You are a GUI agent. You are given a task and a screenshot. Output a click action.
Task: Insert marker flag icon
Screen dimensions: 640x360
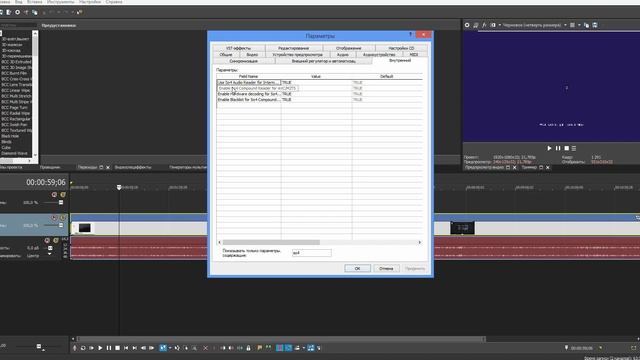pyautogui.click(x=260, y=348)
